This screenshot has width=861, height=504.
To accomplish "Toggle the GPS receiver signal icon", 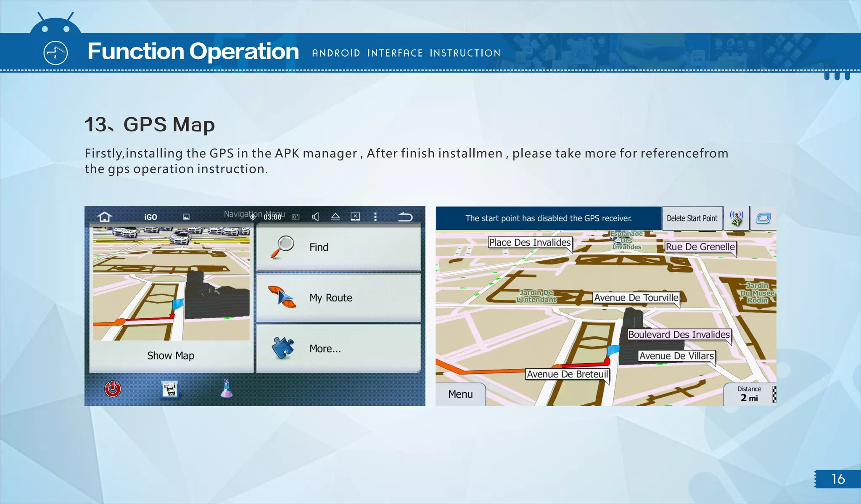I will coord(737,218).
